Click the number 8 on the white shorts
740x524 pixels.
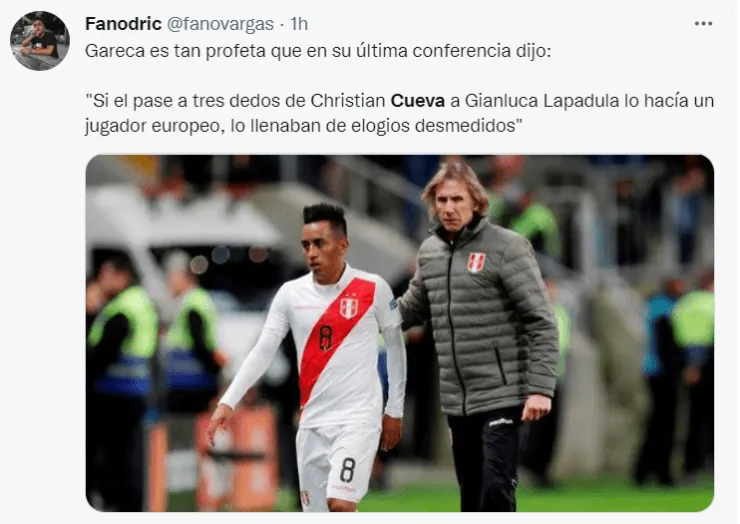point(347,468)
